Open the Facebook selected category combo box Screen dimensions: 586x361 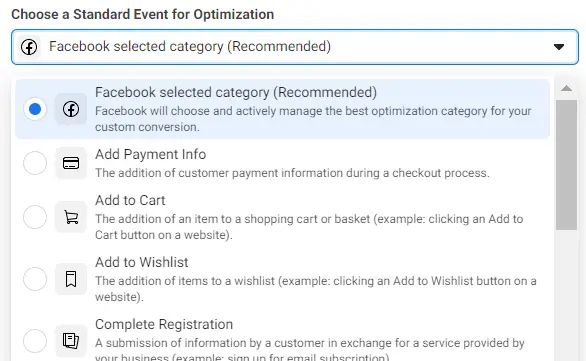[x=295, y=47]
